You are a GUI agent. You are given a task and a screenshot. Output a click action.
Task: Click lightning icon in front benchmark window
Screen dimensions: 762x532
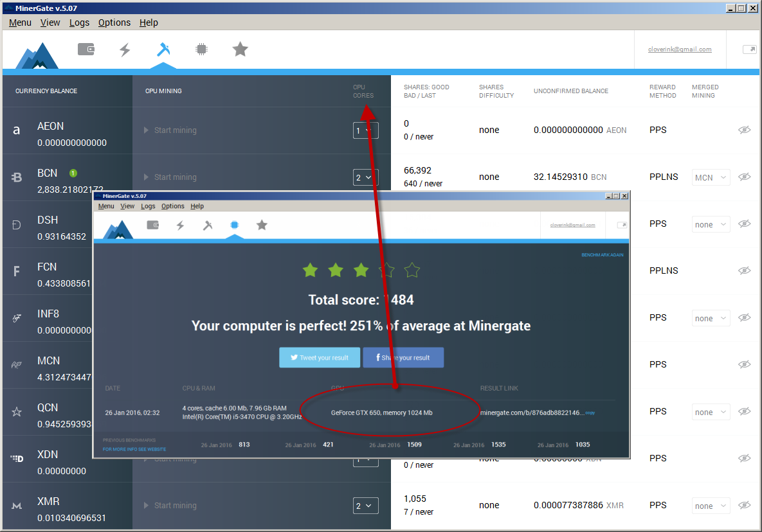180,226
